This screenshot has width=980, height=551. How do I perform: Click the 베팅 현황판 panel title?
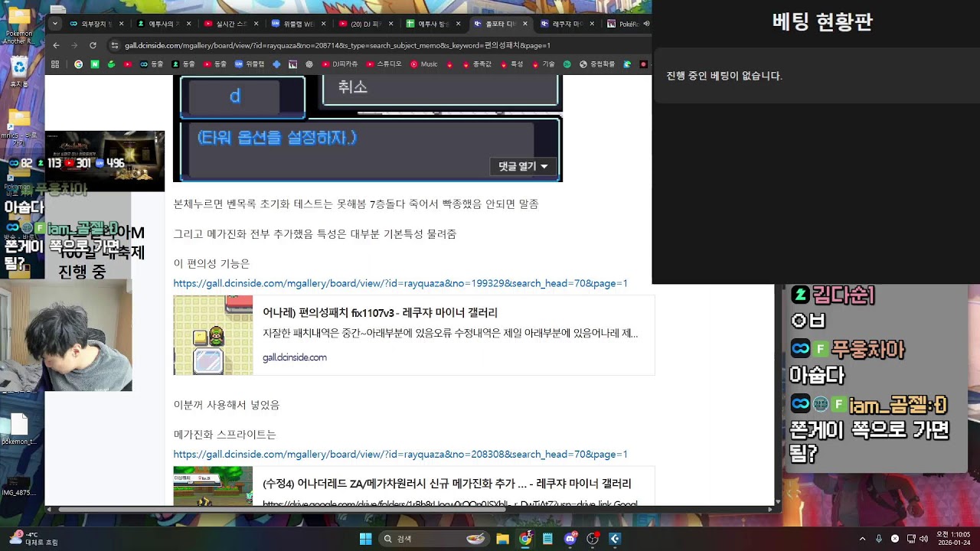click(822, 21)
